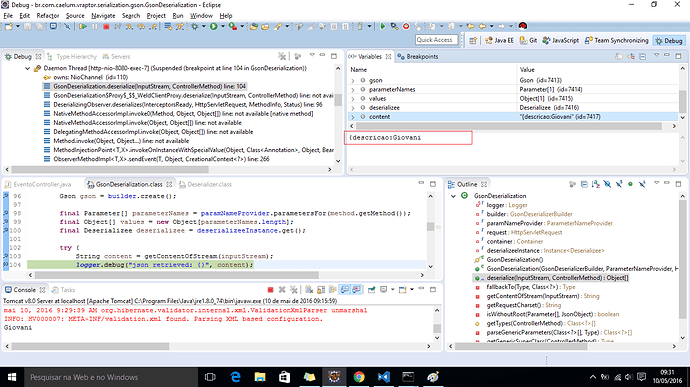Click the Quick Access search field
The image size is (690, 387).
click(x=436, y=40)
